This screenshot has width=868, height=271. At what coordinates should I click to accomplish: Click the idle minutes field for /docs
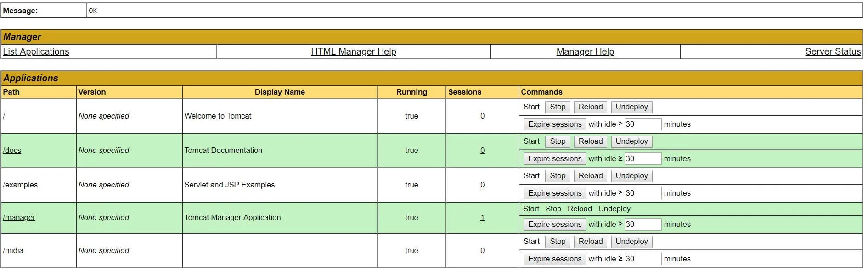643,159
